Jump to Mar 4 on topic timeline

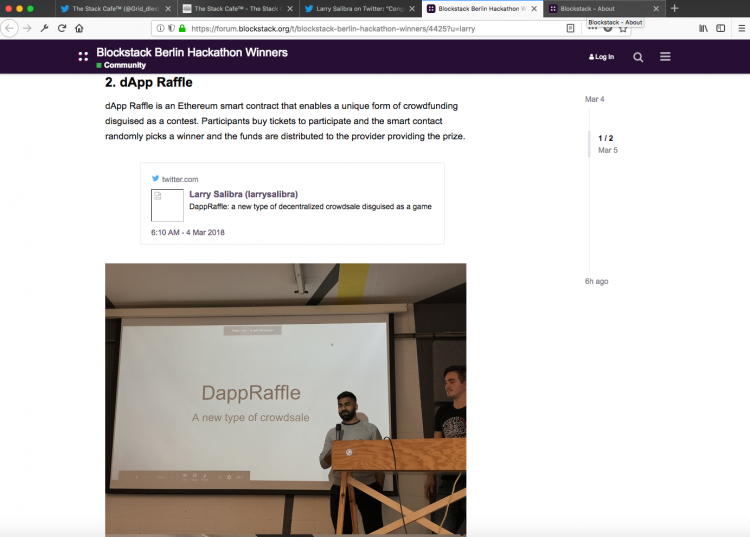[595, 99]
